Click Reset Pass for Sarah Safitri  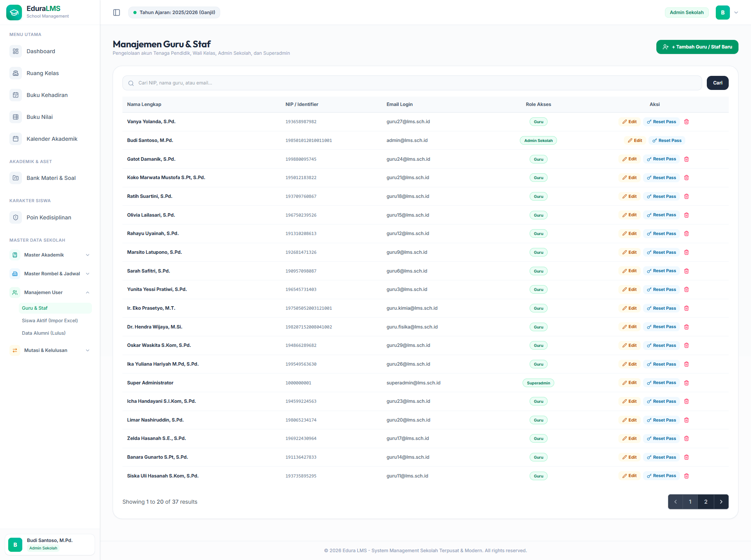click(x=661, y=271)
